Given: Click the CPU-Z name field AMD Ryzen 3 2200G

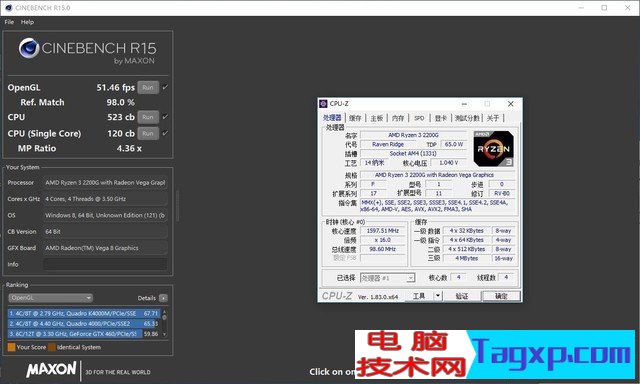Looking at the screenshot, I should tap(413, 135).
